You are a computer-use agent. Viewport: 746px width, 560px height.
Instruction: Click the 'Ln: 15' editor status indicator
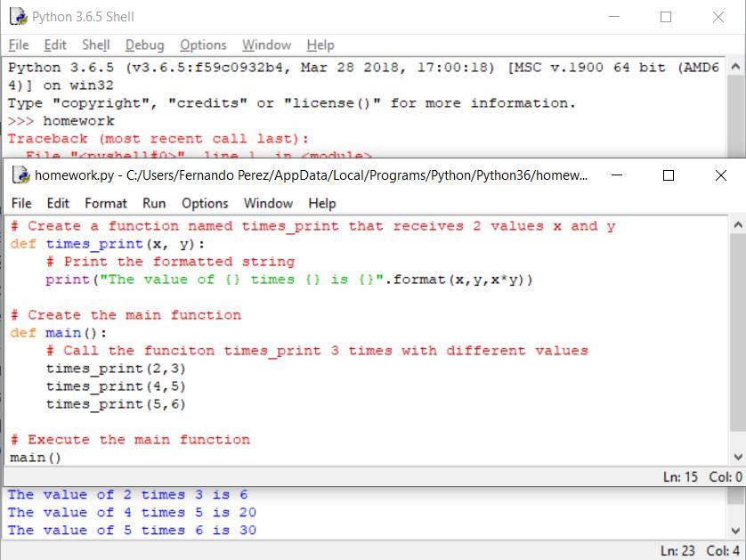(680, 476)
